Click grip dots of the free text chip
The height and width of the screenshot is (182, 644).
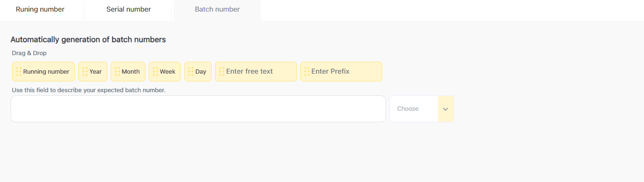pos(221,71)
